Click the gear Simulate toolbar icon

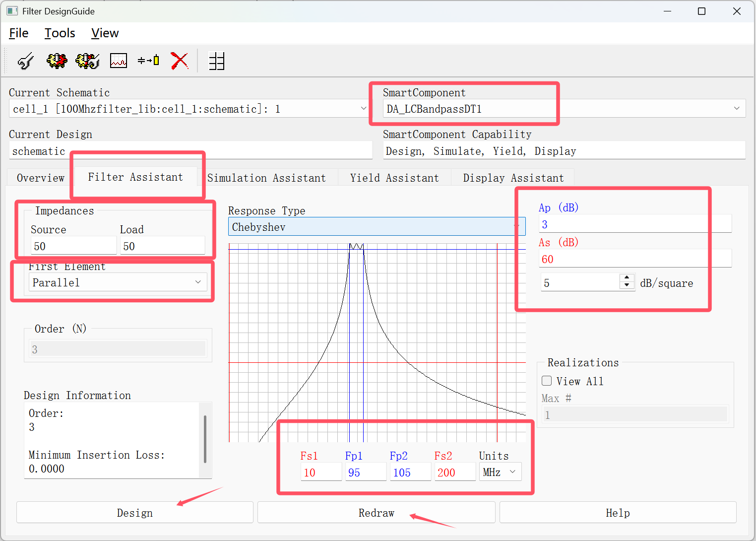click(57, 61)
